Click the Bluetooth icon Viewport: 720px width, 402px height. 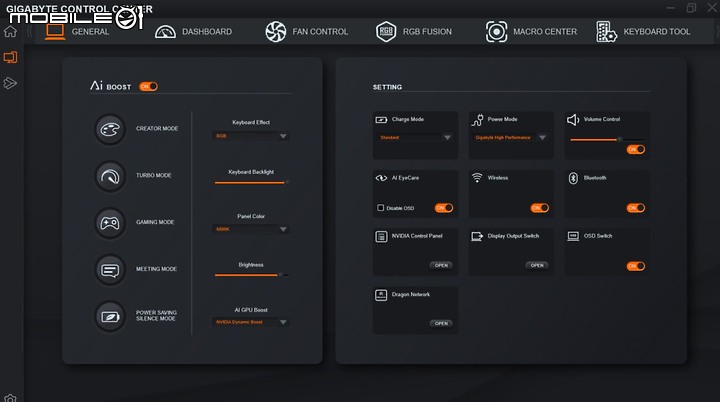[573, 178]
